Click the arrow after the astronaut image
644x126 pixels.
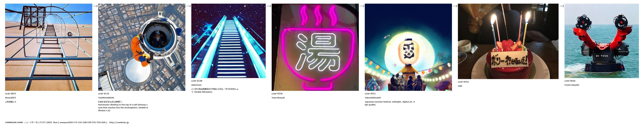coord(188,6)
